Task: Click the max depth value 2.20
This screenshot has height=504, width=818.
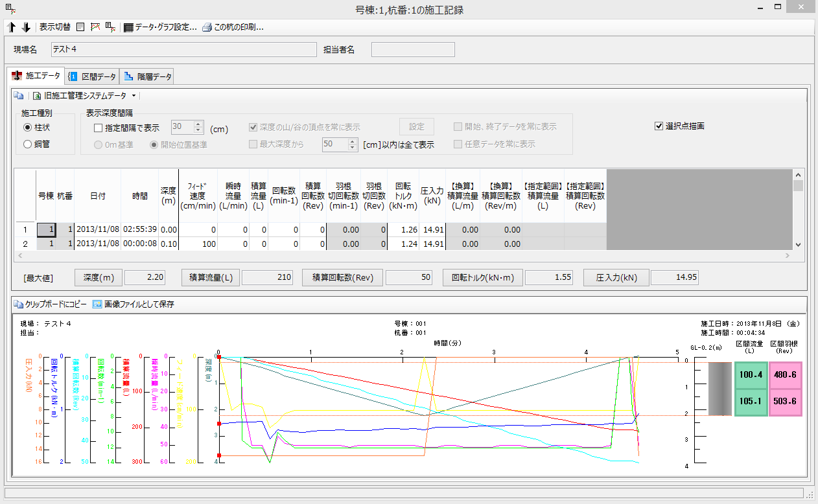Action: pos(145,277)
